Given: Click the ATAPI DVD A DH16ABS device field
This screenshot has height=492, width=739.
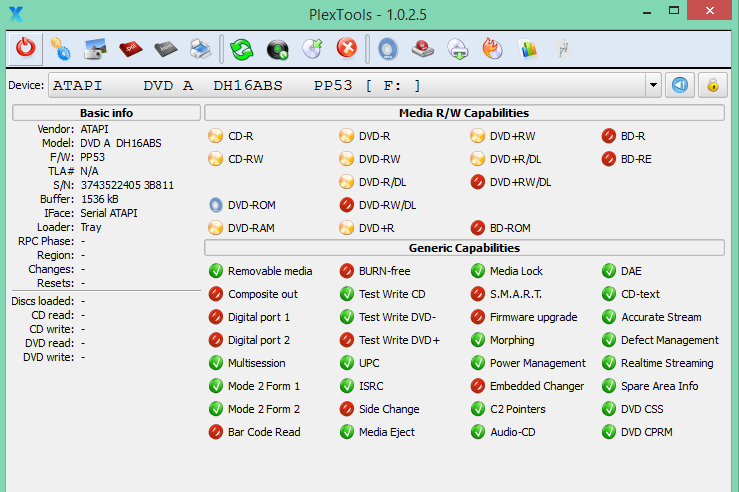Looking at the screenshot, I should (x=347, y=85).
